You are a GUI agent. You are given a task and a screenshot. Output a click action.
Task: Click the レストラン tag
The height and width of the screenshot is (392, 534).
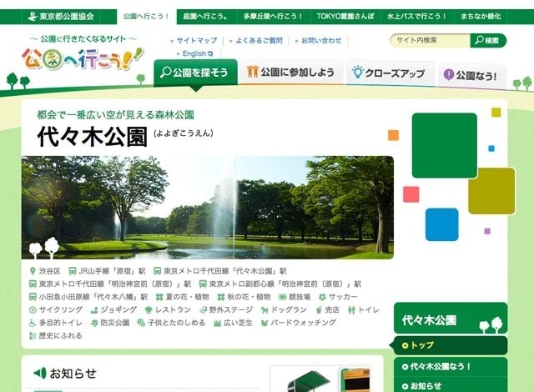click(x=168, y=309)
